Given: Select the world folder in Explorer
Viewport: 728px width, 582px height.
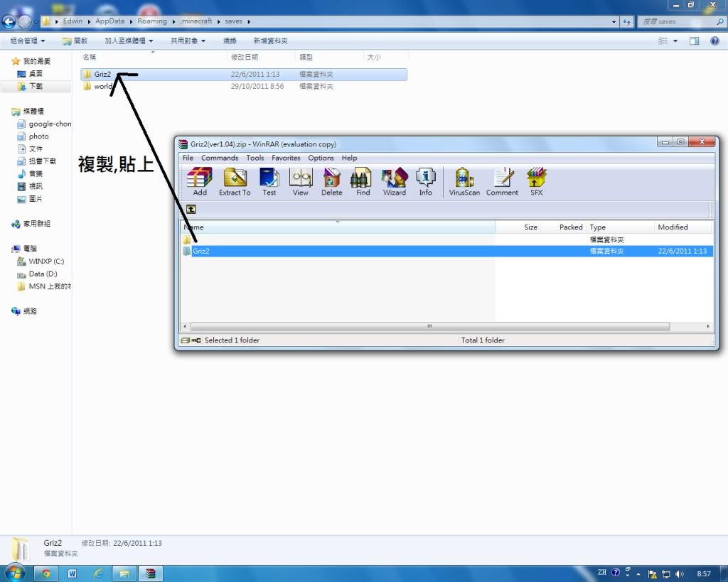Looking at the screenshot, I should [244, 86].
